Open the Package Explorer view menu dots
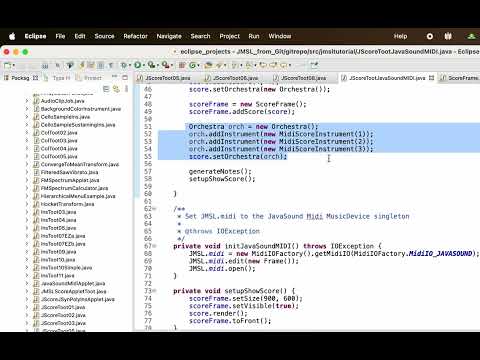Image resolution: width=480 pixels, height=360 pixels. tap(126, 89)
